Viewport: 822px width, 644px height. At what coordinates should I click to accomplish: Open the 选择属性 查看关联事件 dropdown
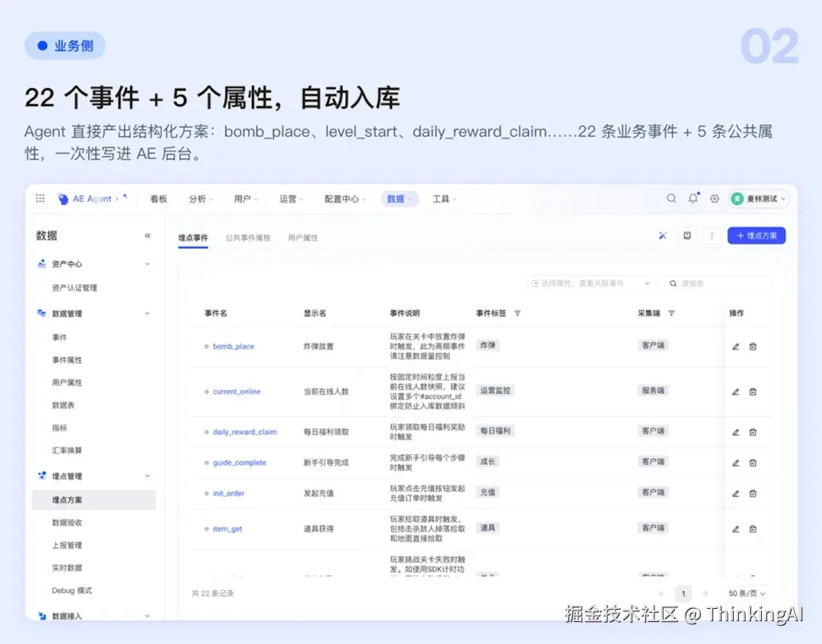click(x=591, y=283)
